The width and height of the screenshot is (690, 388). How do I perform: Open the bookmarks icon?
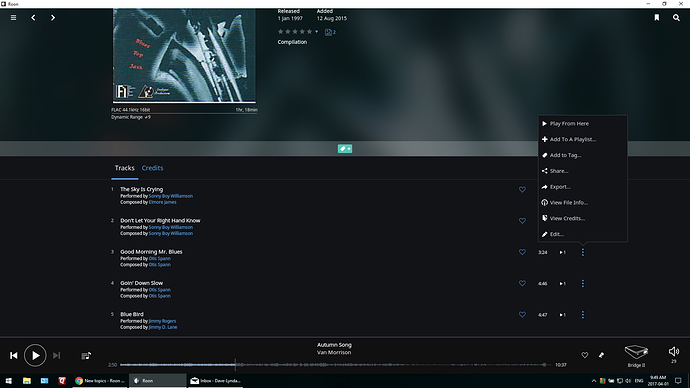pos(657,18)
